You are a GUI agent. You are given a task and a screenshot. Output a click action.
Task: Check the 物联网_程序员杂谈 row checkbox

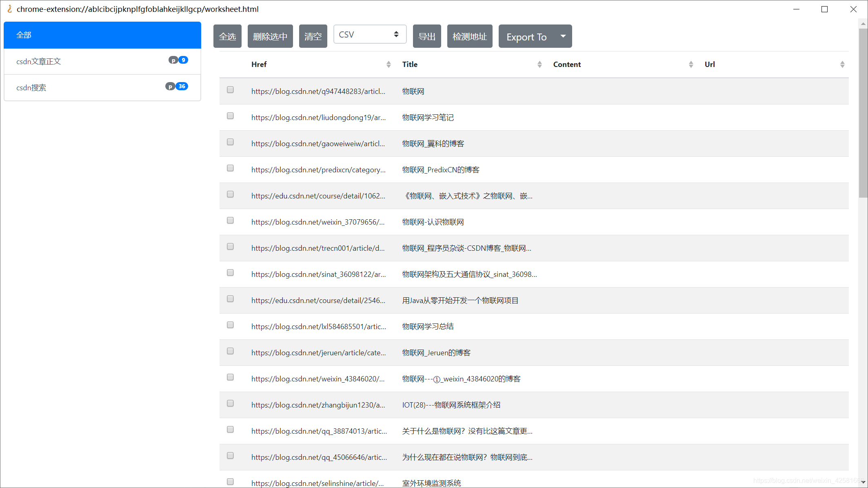click(x=230, y=247)
